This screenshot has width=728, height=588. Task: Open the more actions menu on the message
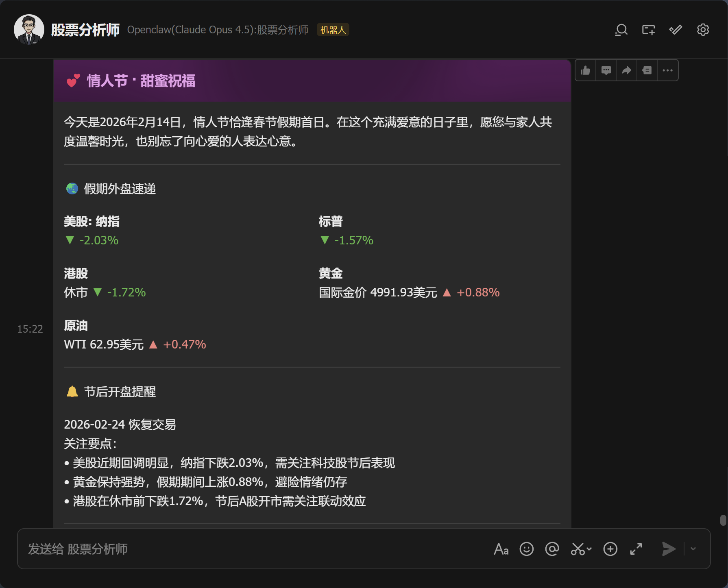(x=667, y=70)
